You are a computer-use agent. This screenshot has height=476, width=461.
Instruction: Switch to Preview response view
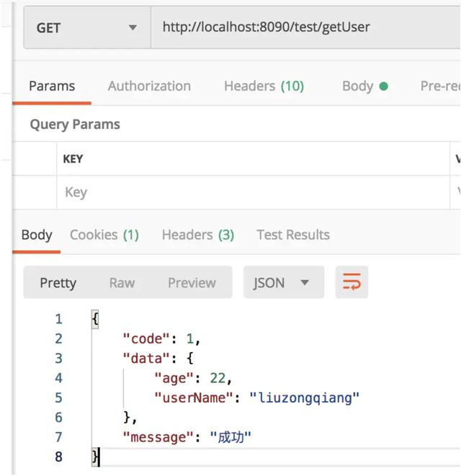(x=192, y=283)
